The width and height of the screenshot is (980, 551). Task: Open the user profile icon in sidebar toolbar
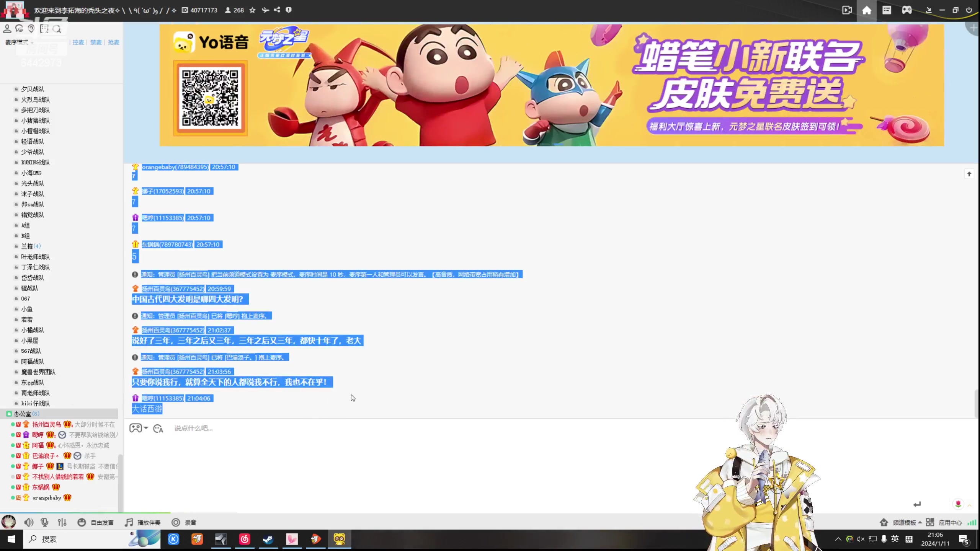click(7, 29)
